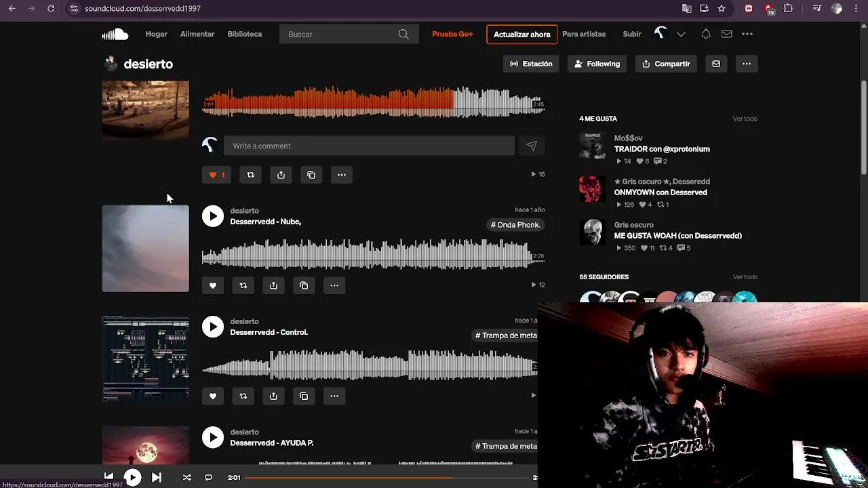Like the Control track
Viewport: 868px width, 488px height.
pos(213,396)
